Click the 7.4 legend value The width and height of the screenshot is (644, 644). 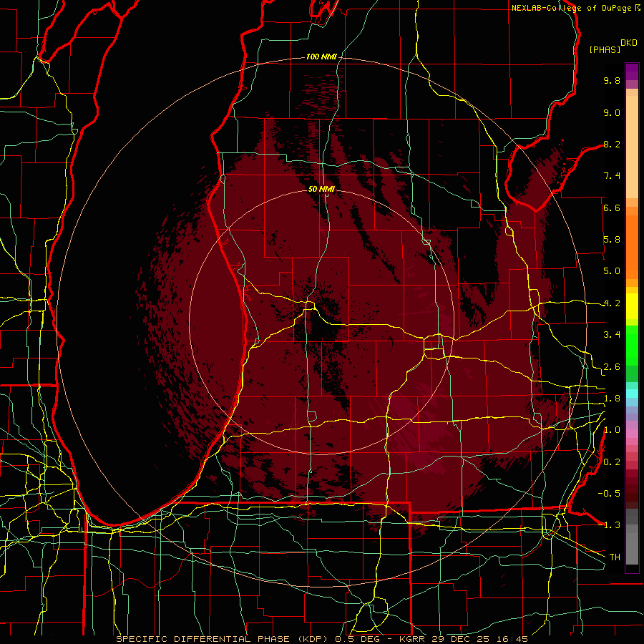[612, 176]
